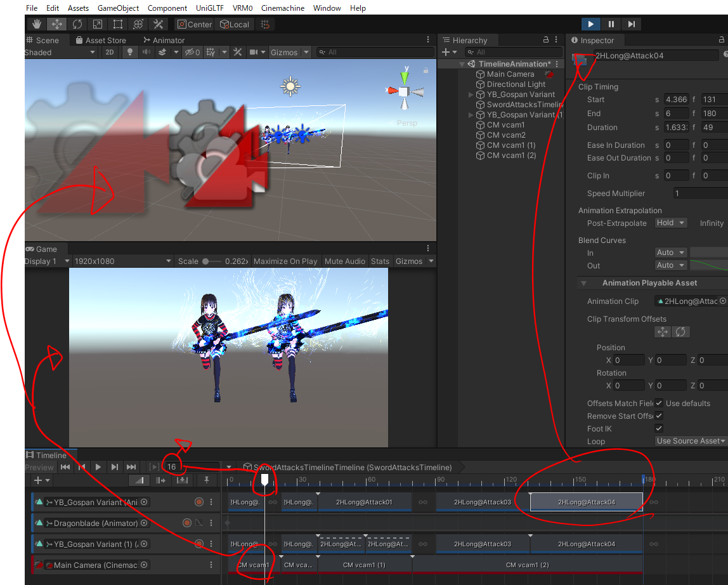
Task: Select Directional Light in Hierarchy
Action: click(516, 84)
